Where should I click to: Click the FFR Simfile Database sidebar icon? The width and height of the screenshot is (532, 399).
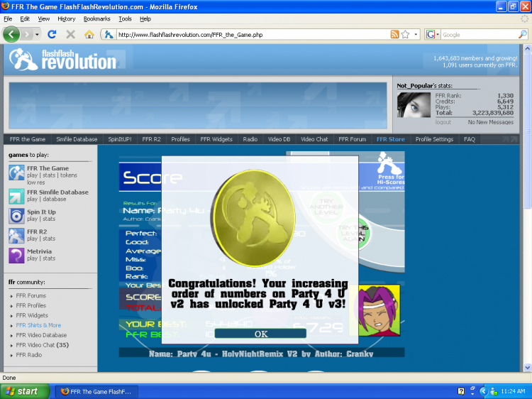(x=16, y=196)
